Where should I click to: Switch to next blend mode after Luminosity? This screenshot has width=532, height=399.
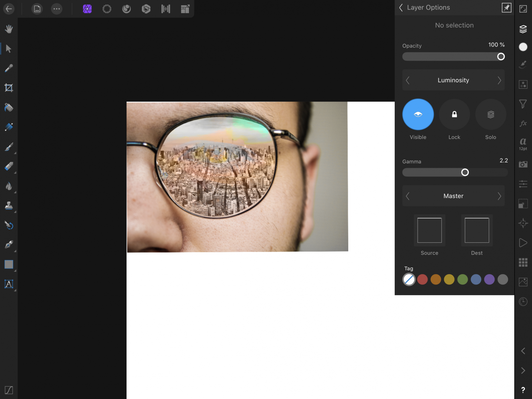tap(499, 81)
